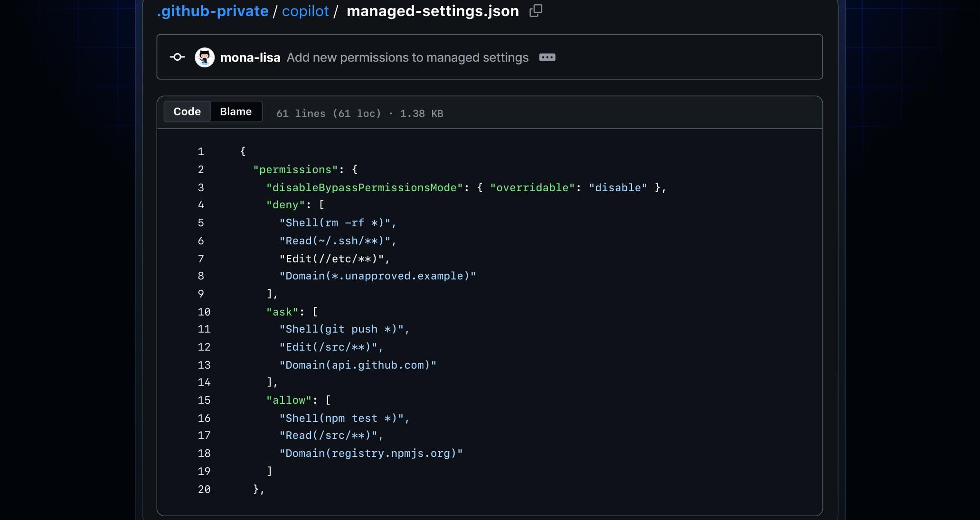Click mona-lisa's avatar image

(x=205, y=57)
